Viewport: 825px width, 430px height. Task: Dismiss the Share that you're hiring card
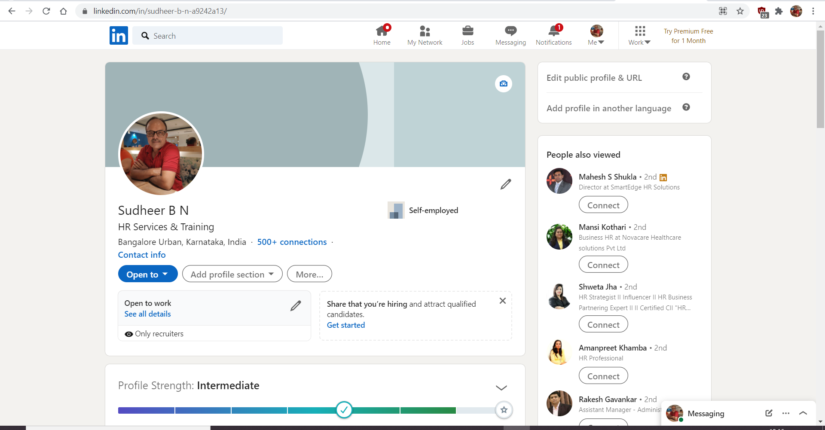point(502,301)
